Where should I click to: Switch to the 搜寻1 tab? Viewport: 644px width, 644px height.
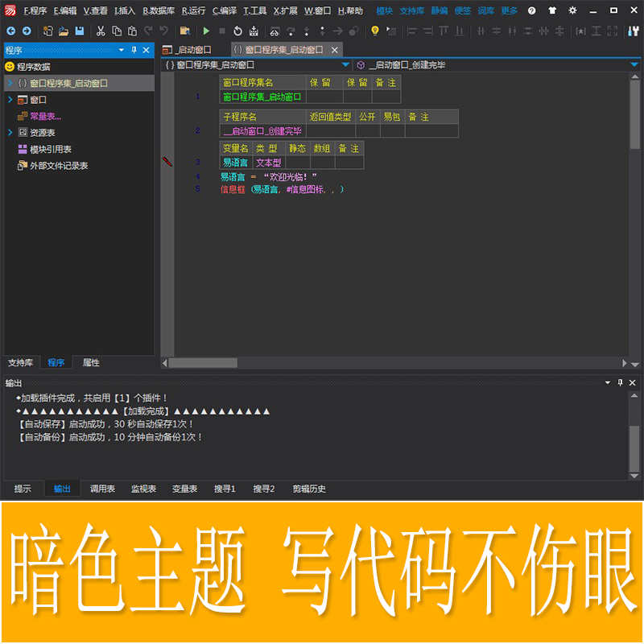pos(225,489)
